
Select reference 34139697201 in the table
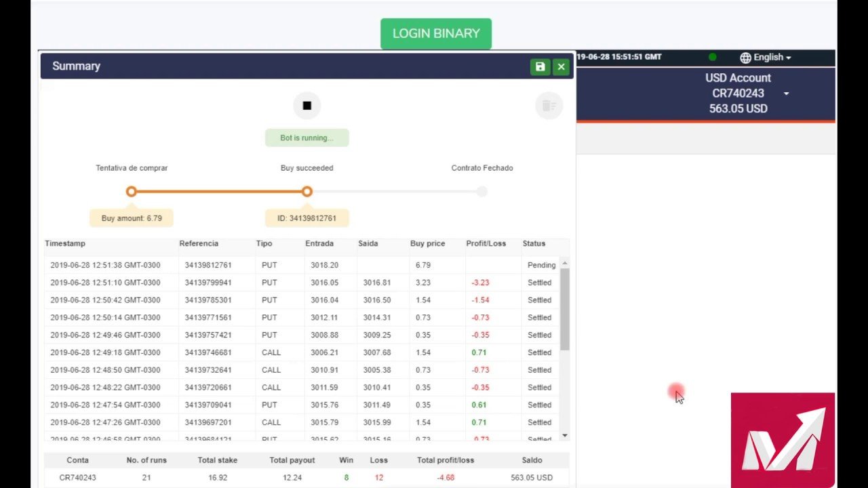click(208, 423)
